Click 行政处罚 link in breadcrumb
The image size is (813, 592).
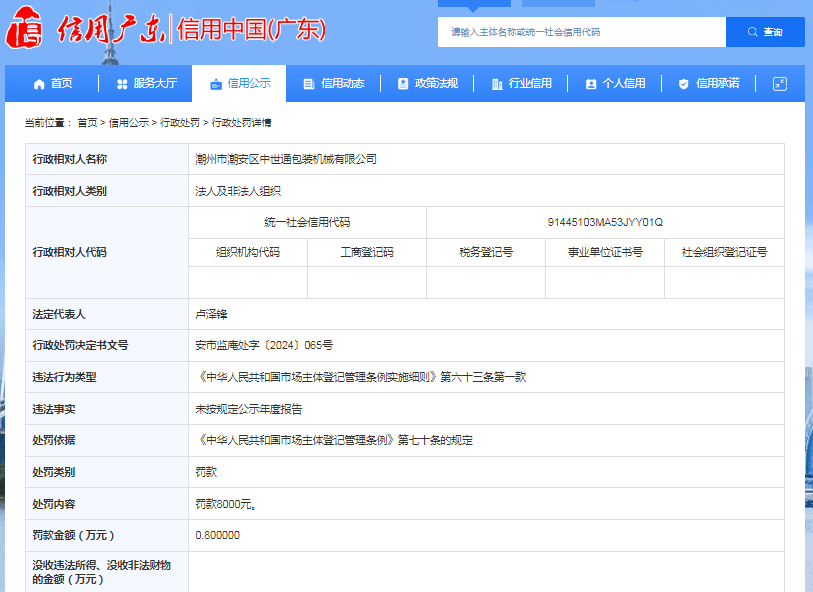pyautogui.click(x=180, y=123)
